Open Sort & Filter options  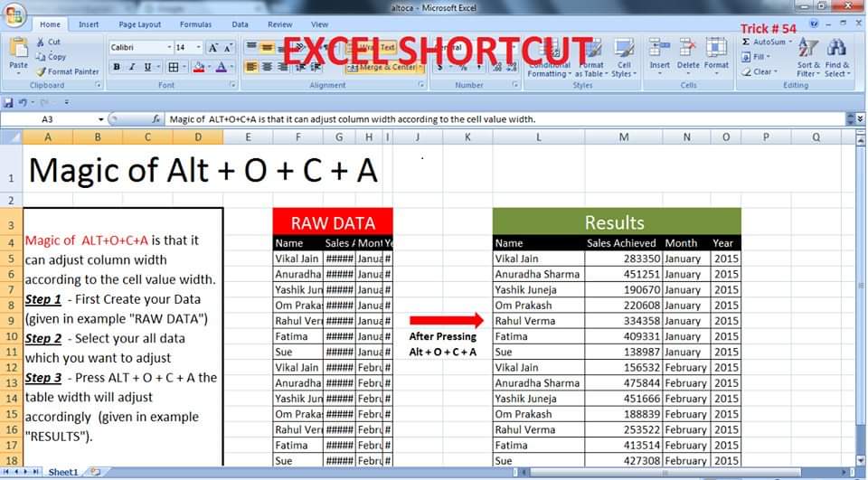(808, 58)
